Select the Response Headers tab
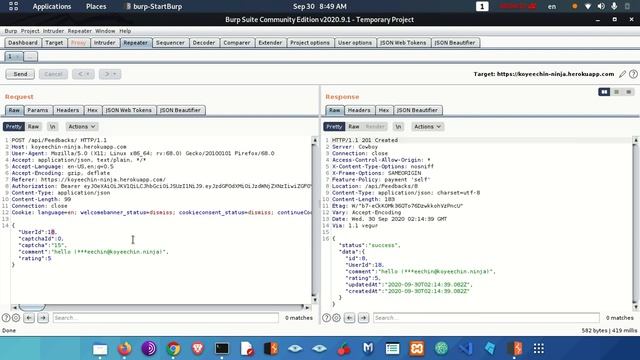The height and width of the screenshot is (360, 640). 359,110
